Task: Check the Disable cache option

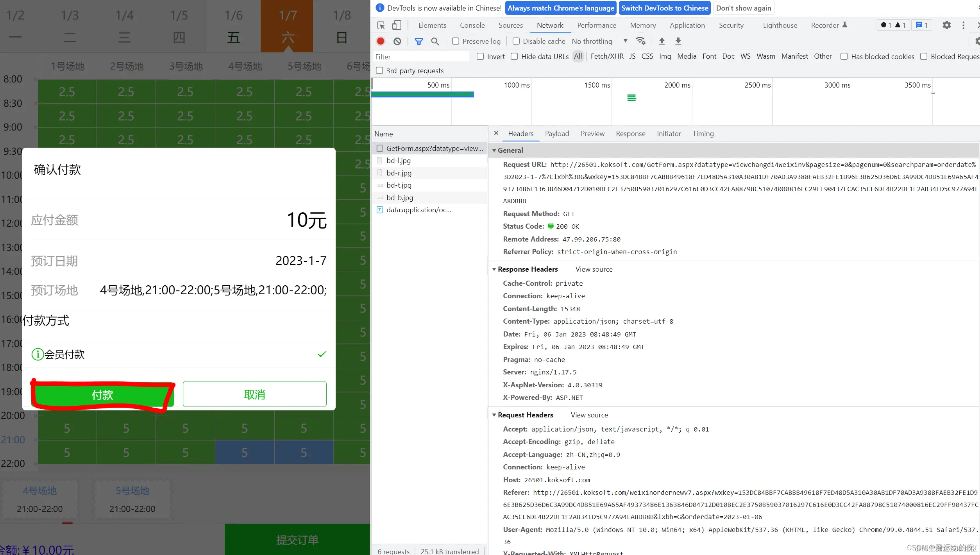Action: click(516, 41)
